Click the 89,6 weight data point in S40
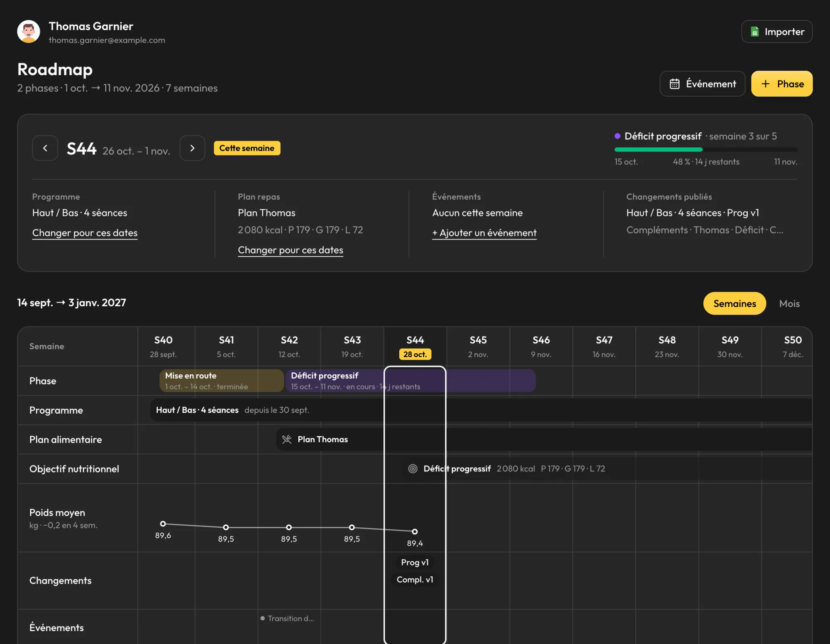The width and height of the screenshot is (830, 644). 163,524
